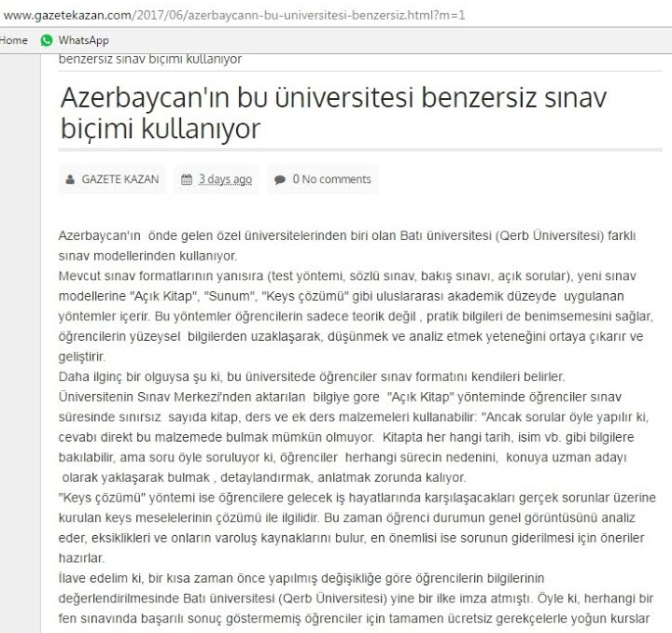Click the paragraph starting '"Keys çözümü" yöntemi ise'
Image resolution: width=672 pixels, height=633 pixels.
[357, 527]
